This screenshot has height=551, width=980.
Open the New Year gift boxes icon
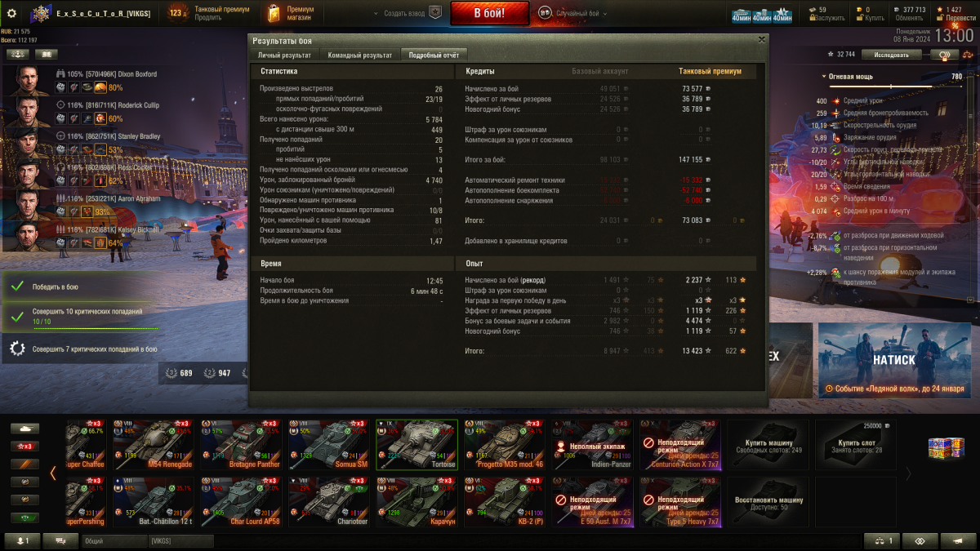point(946,447)
